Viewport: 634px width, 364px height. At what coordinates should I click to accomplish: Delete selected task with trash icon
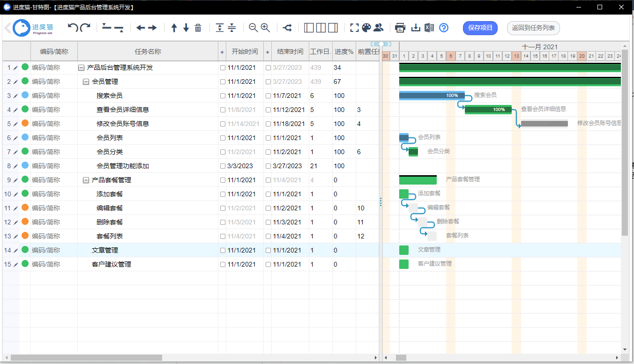coord(198,28)
